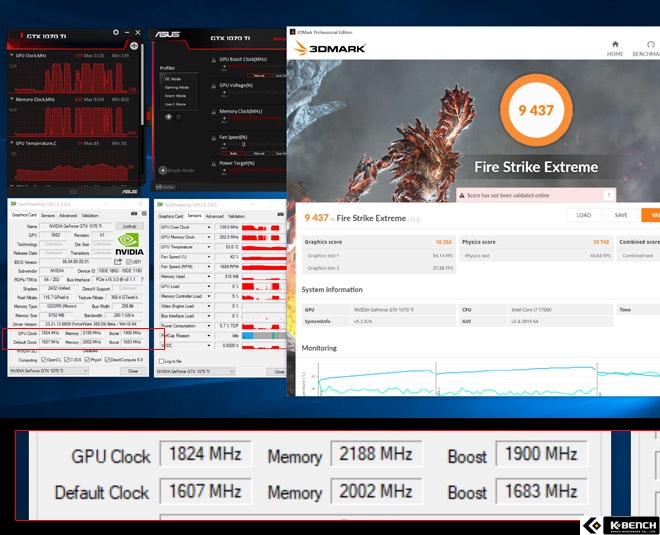This screenshot has height=535, width=660.
Task: Click the Lookup button in GPU-Z
Action: point(129,226)
